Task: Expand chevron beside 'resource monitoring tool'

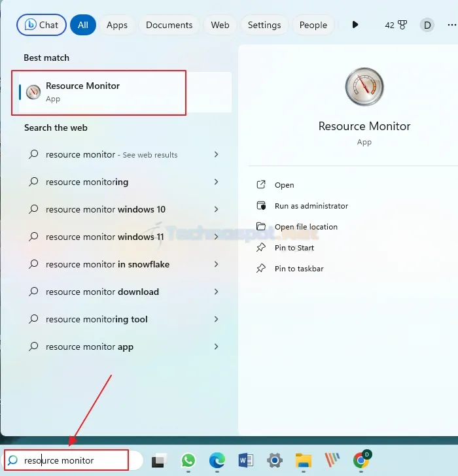Action: point(216,319)
